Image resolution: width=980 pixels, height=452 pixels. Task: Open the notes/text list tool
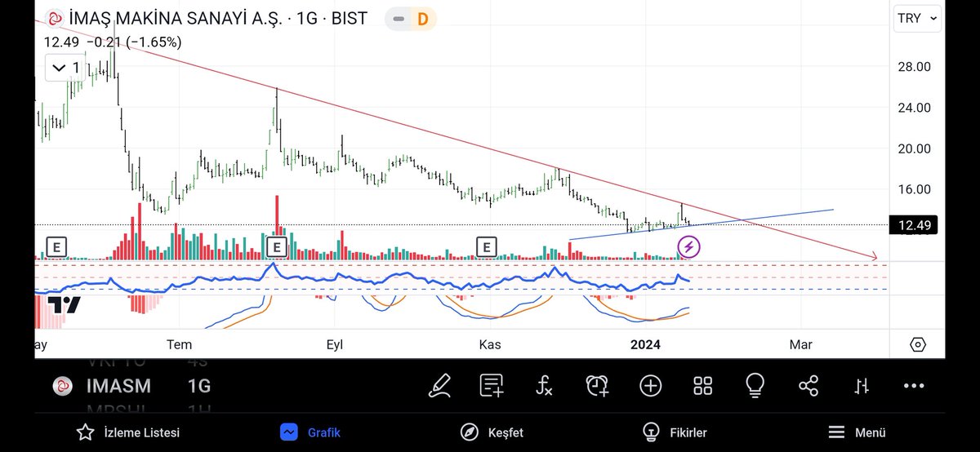(492, 385)
